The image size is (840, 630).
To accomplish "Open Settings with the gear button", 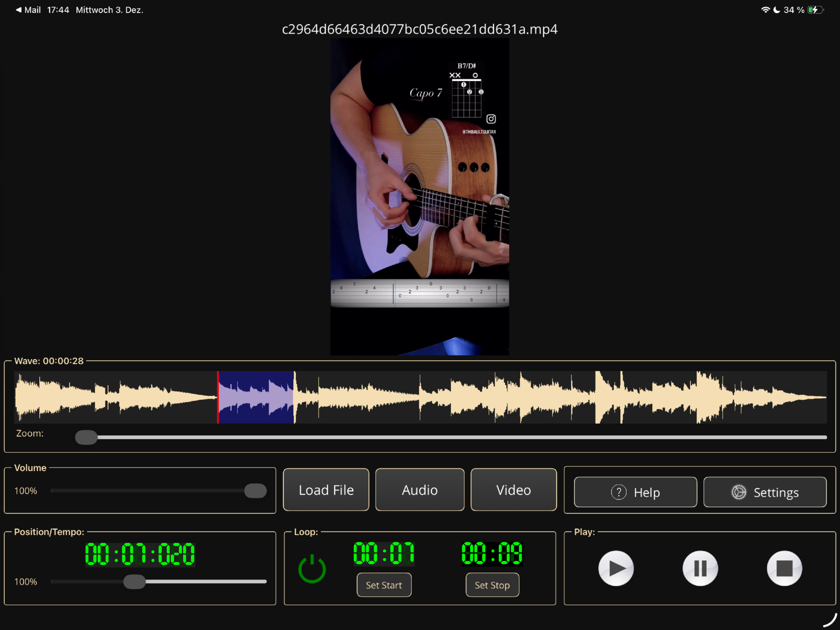I will click(x=765, y=492).
